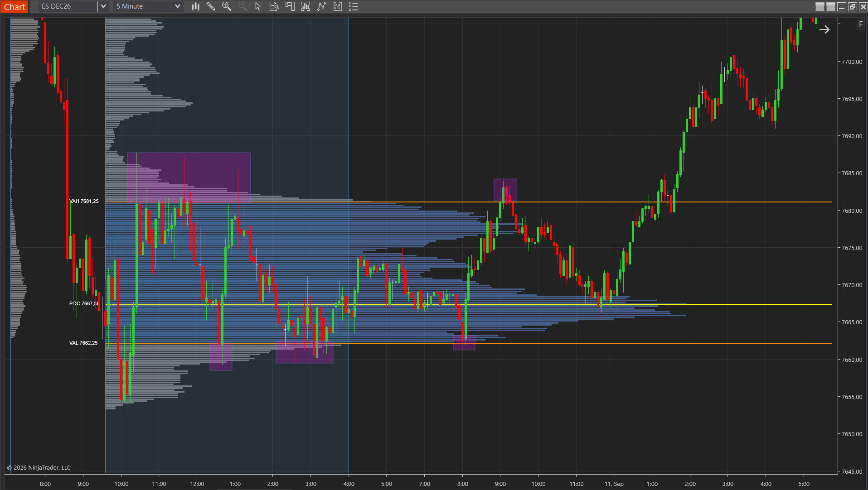This screenshot has width=868, height=490.
Task: Click the 7660,00 price axis label
Action: 852,360
